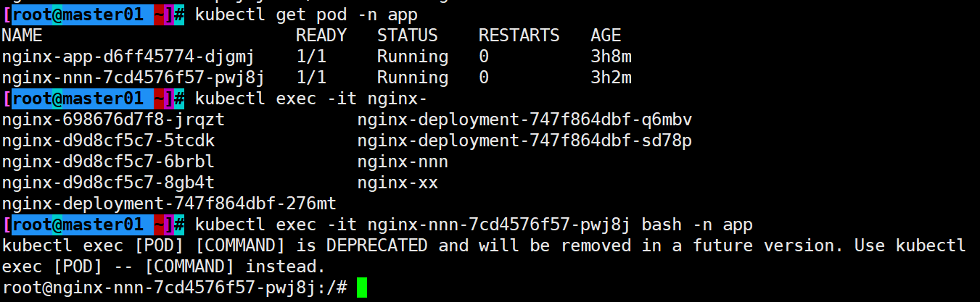Viewport: 980px width, 302px height.
Task: Click the NAME column header
Action: (22, 35)
